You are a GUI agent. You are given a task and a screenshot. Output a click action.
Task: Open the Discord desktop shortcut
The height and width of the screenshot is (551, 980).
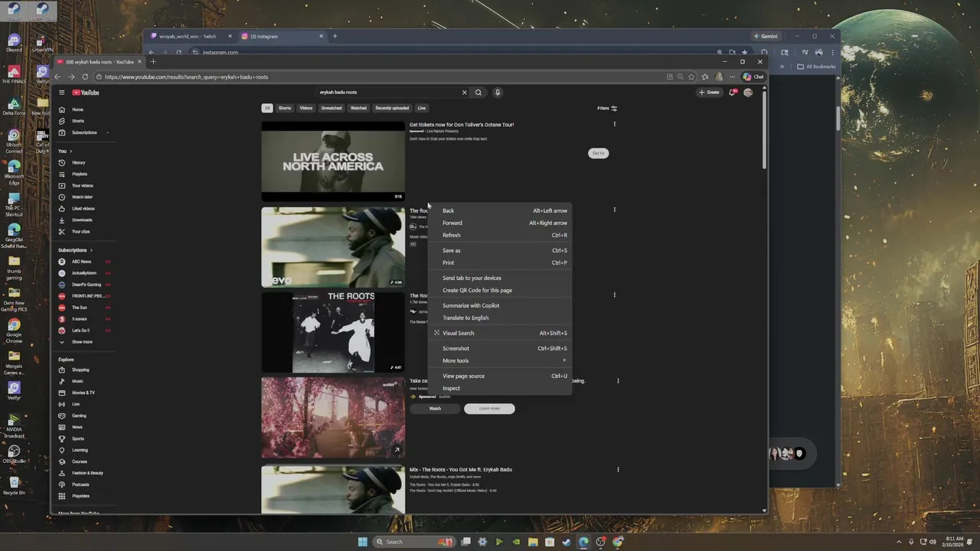(x=14, y=43)
